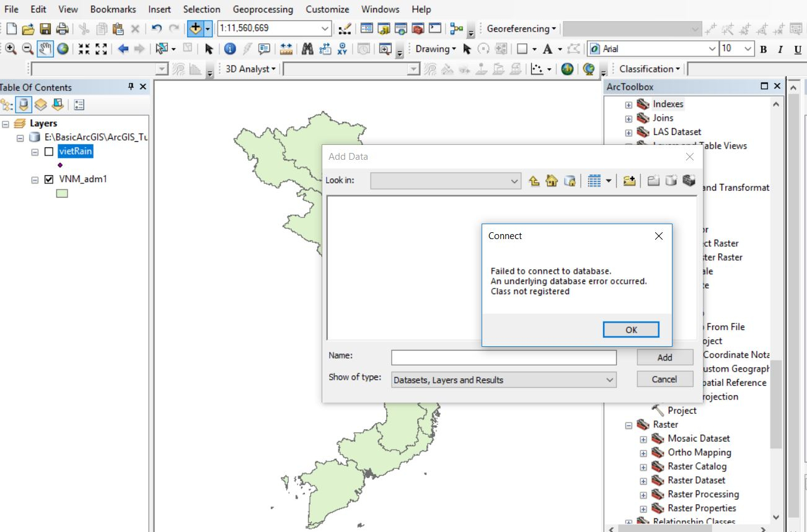Click the VNM_adm1 green symbol swatch
This screenshot has width=807, height=532.
61,193
